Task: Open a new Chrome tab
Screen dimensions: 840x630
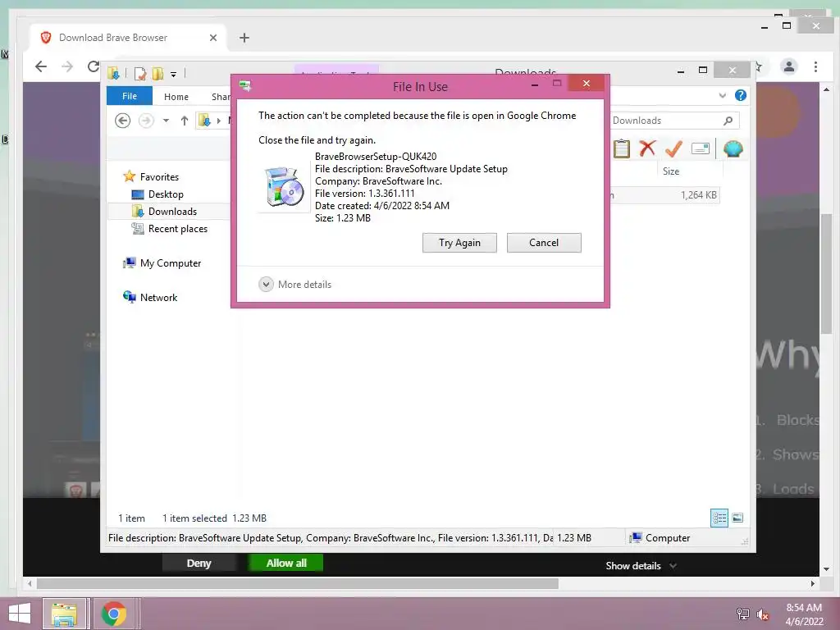Action: tap(244, 38)
